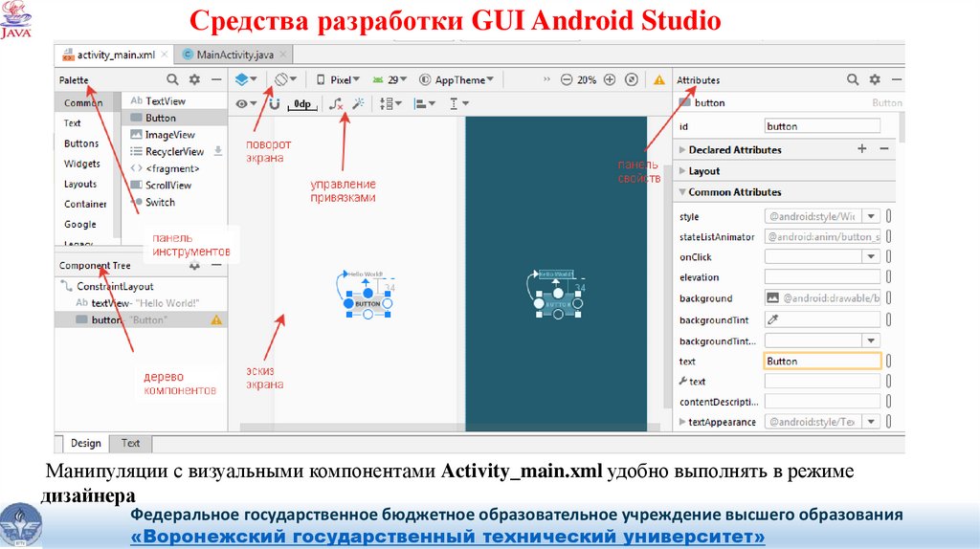
Task: Show layout warnings and errors icon
Action: [x=659, y=80]
